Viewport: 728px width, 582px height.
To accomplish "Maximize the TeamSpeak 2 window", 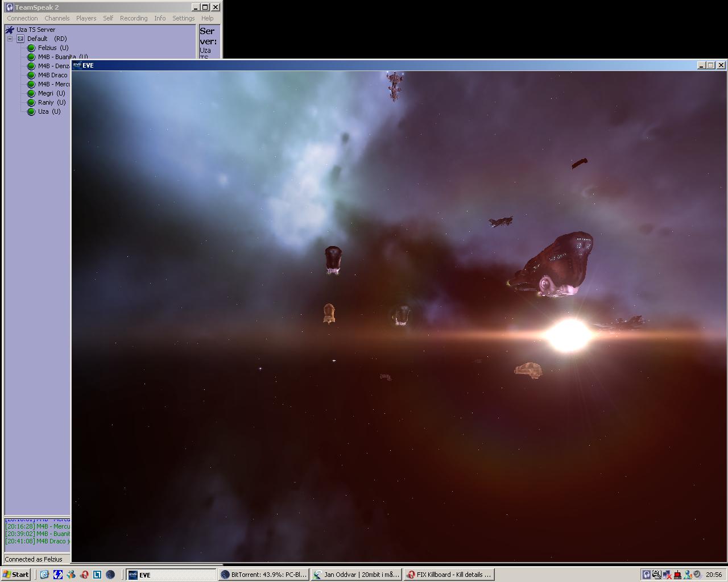I will pos(205,7).
